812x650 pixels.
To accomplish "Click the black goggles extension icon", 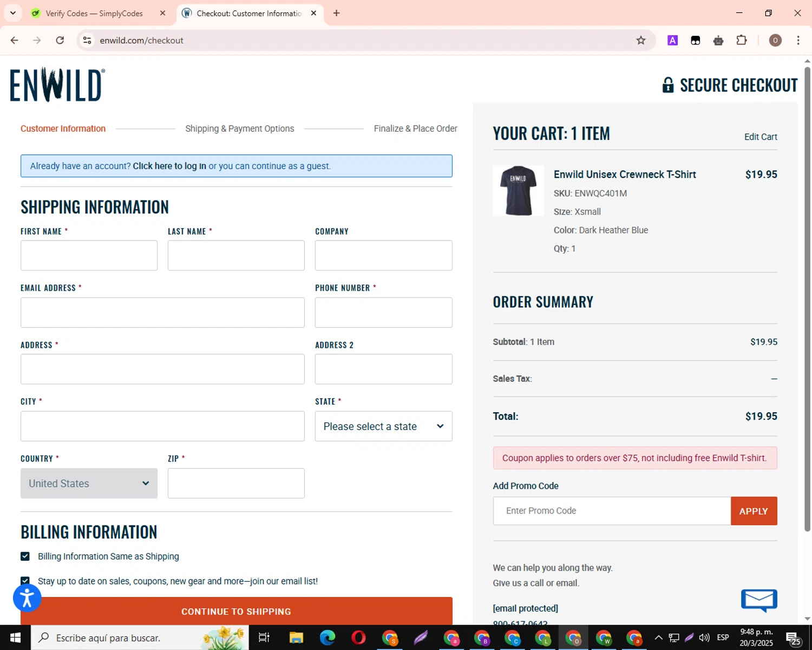I will 696,40.
